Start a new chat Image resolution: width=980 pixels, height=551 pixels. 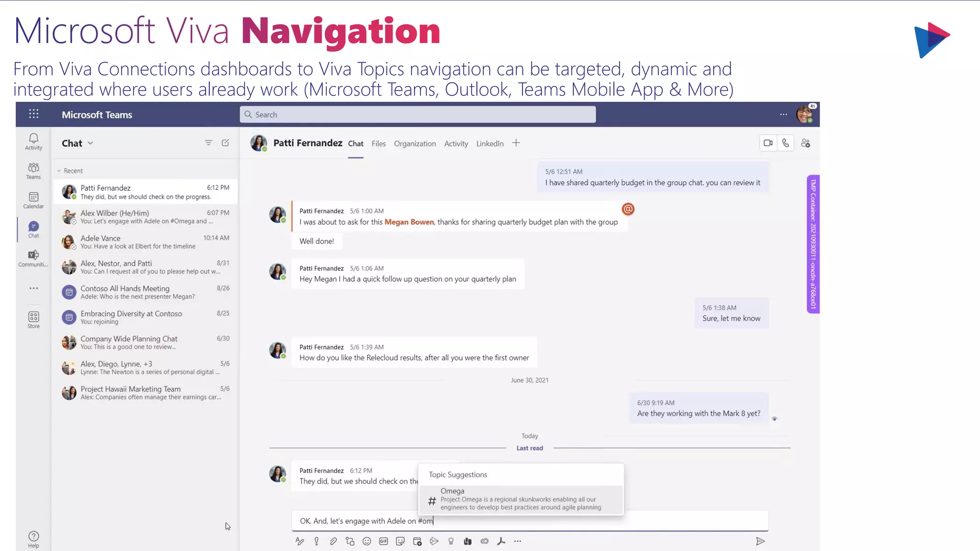tap(225, 143)
